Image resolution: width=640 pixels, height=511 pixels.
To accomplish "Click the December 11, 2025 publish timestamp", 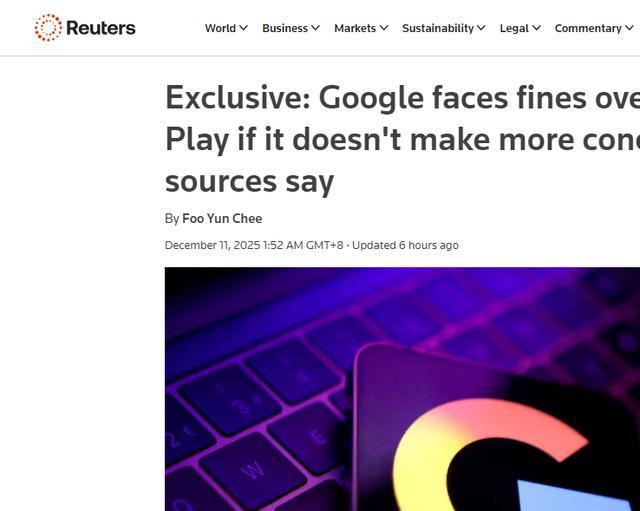I will tap(253, 245).
